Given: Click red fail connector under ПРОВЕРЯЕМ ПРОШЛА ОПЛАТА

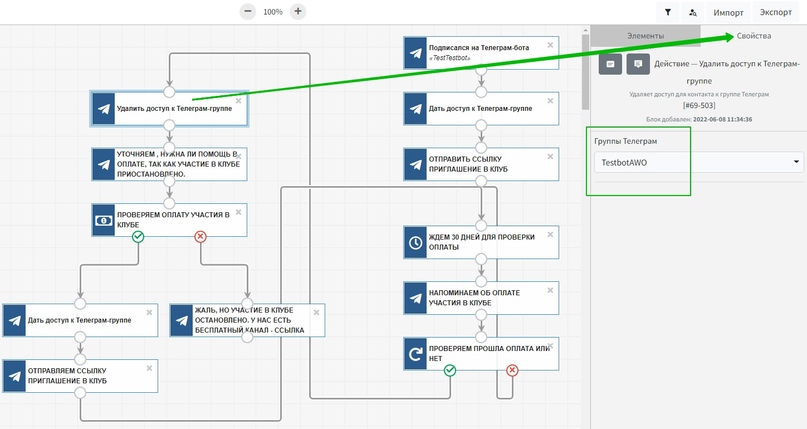Looking at the screenshot, I should pos(512,370).
